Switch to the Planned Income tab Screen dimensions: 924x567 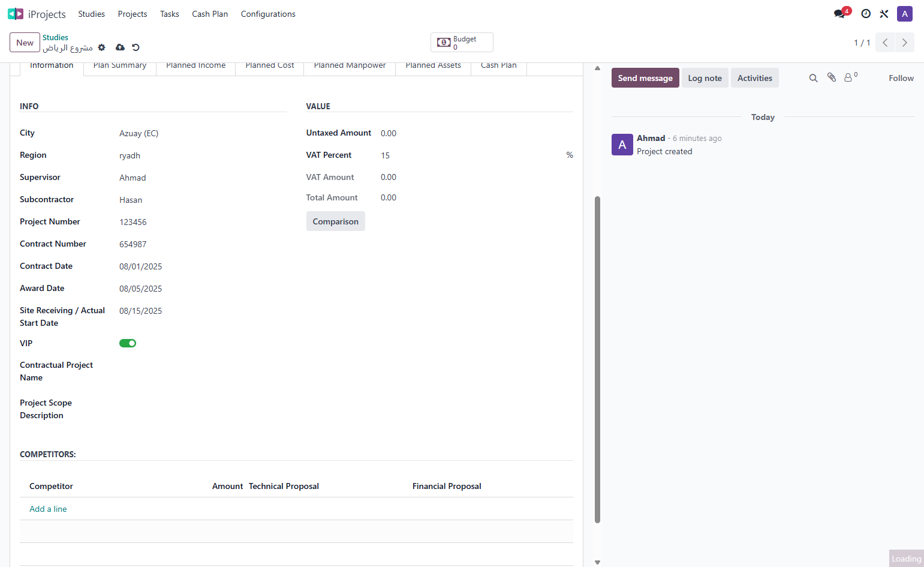pyautogui.click(x=196, y=67)
